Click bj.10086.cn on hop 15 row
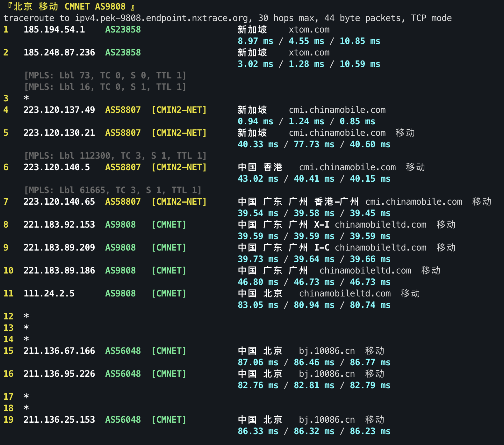 tap(327, 351)
